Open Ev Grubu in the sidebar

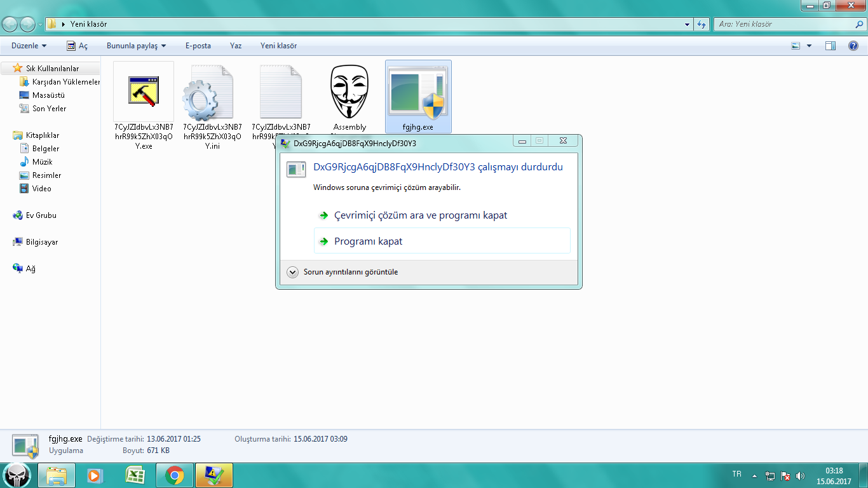(35, 215)
